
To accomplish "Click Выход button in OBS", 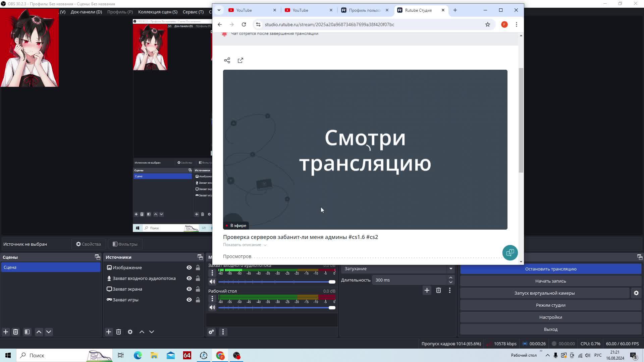I will click(x=551, y=329).
